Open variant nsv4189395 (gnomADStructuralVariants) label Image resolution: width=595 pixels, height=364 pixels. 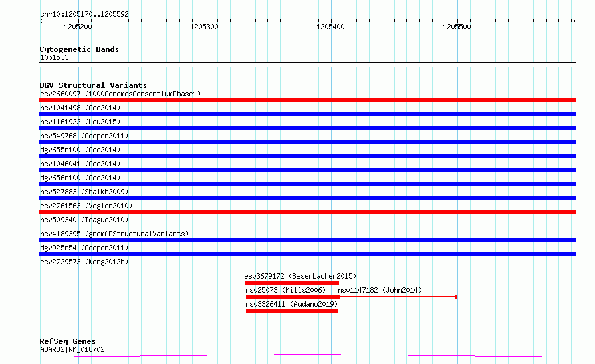114,234
